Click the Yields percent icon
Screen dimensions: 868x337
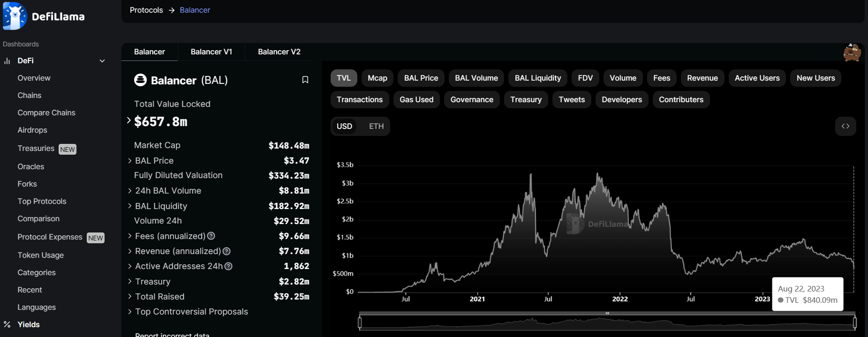7,324
